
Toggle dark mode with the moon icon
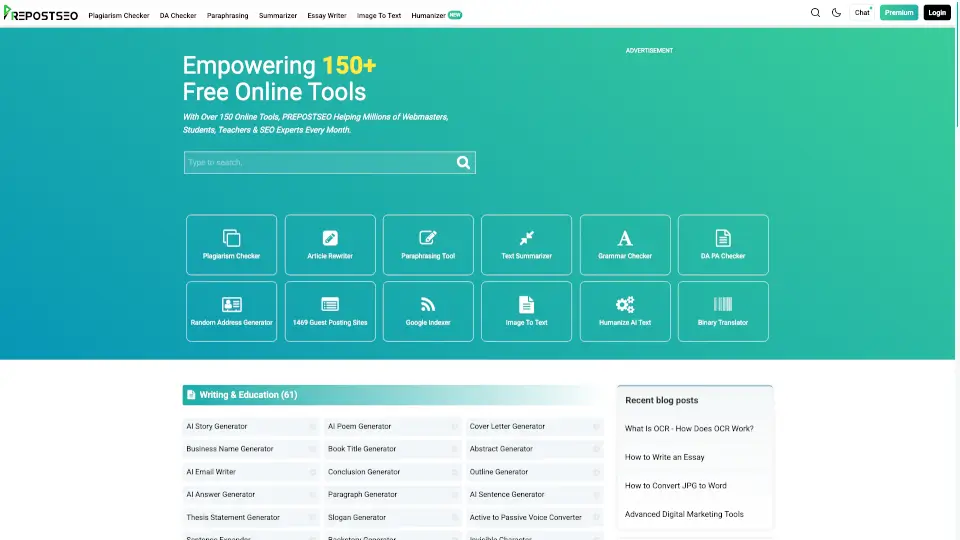836,13
